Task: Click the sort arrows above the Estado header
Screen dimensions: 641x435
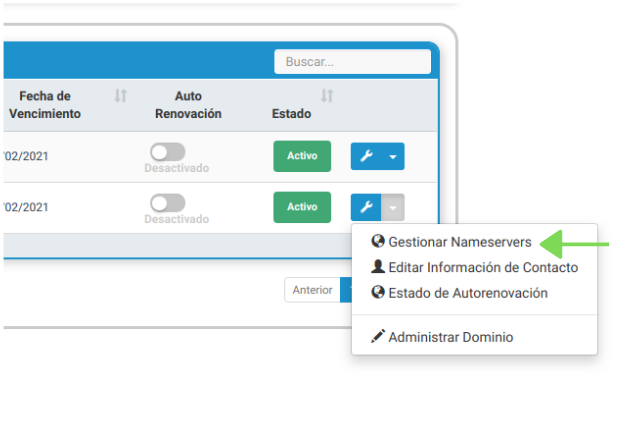Action: tap(326, 96)
